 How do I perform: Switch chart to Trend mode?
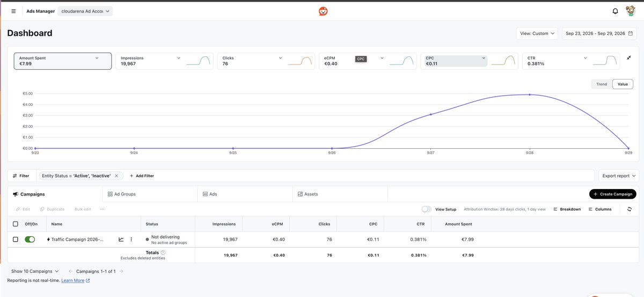point(602,84)
